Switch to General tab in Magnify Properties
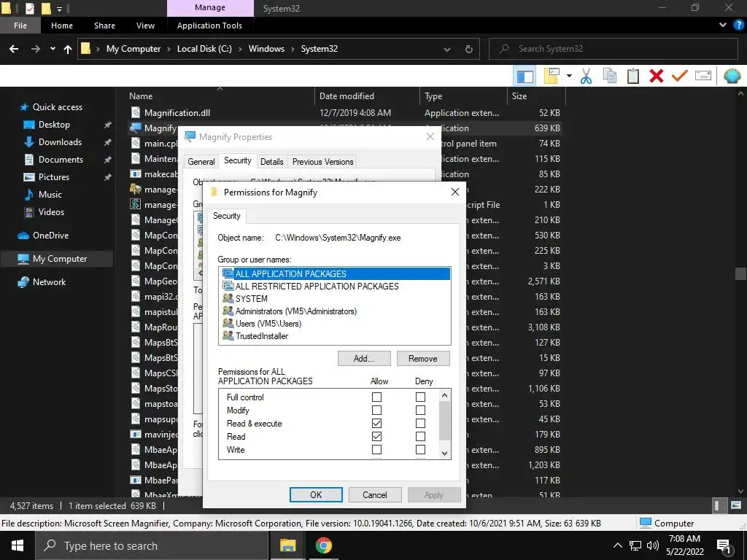The width and height of the screenshot is (747, 560). (201, 162)
